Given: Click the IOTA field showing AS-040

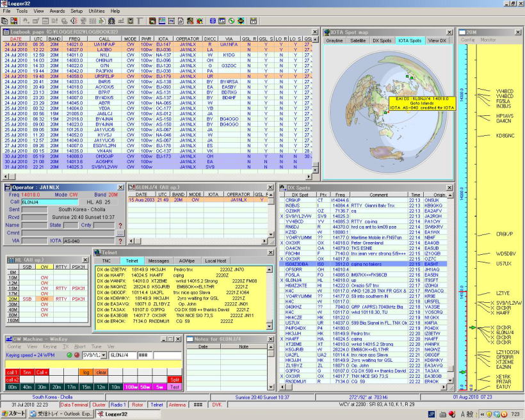Looking at the screenshot, I should coord(89,241).
